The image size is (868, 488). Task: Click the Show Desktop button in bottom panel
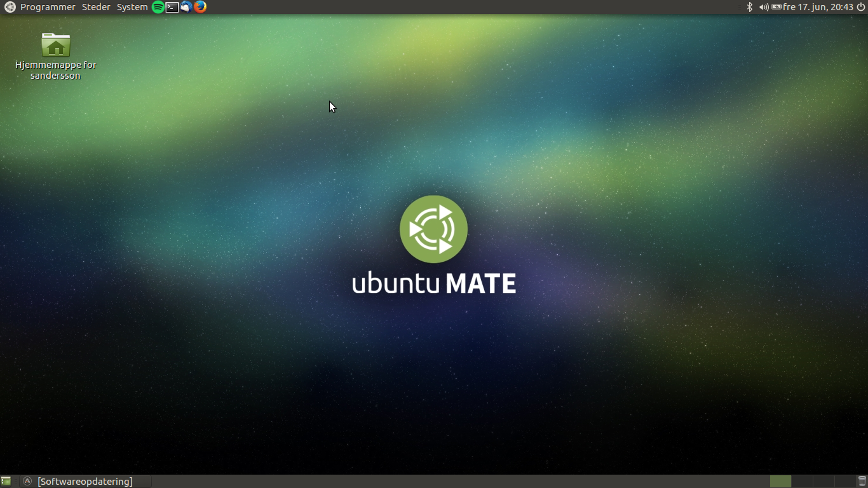tap(6, 481)
